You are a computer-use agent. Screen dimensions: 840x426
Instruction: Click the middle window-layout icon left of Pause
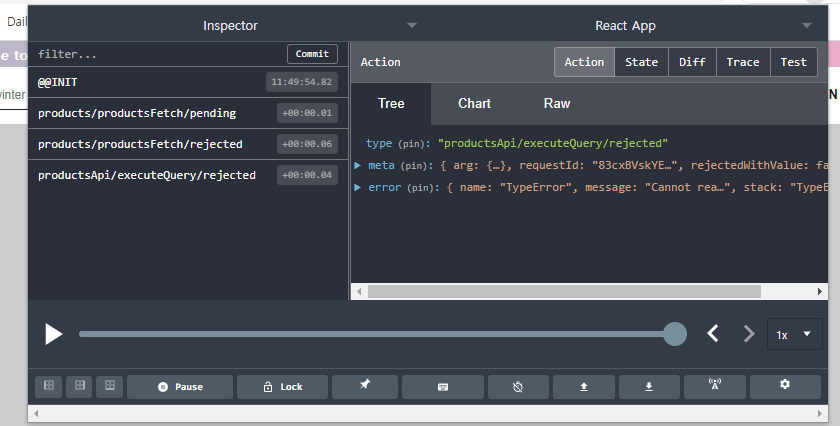coord(79,386)
